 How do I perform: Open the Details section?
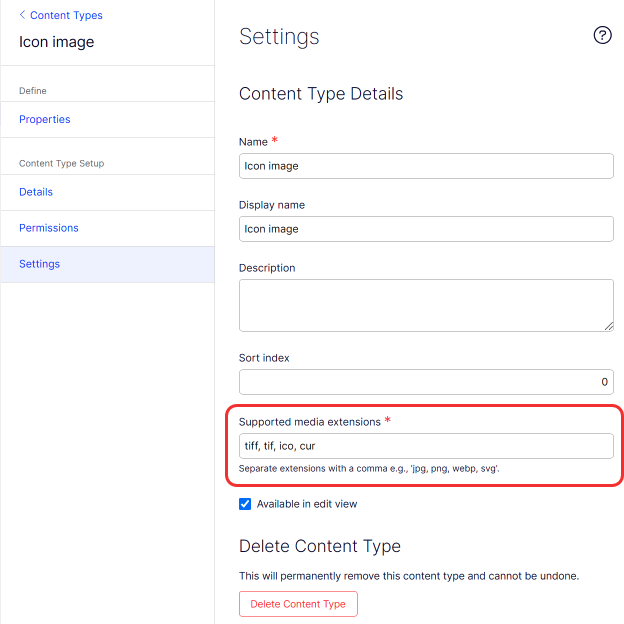tap(107, 192)
